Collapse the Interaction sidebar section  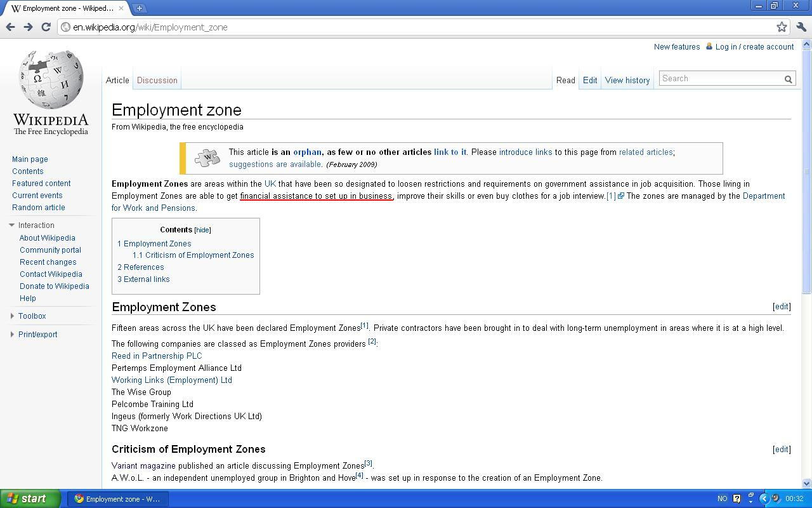[x=11, y=225]
